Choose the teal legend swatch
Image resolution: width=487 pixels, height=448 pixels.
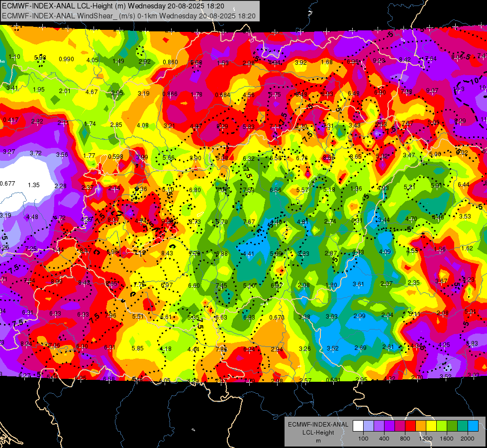coord(463,426)
